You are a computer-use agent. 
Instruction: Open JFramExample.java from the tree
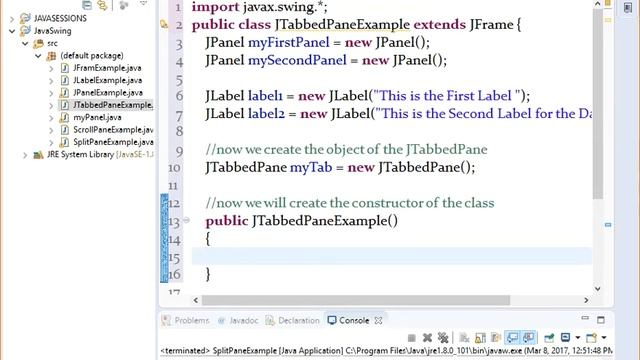(107, 68)
